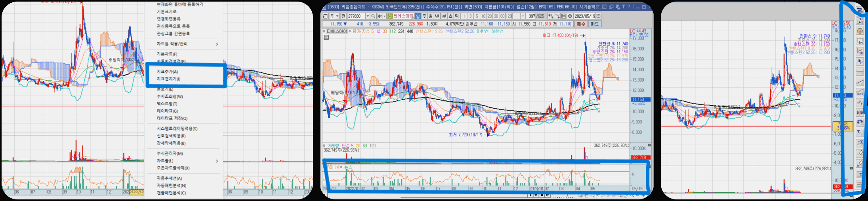Image resolution: width=868 pixels, height=201 pixels.
Task: Select the 주 weekly period toggle
Action: (424, 16)
